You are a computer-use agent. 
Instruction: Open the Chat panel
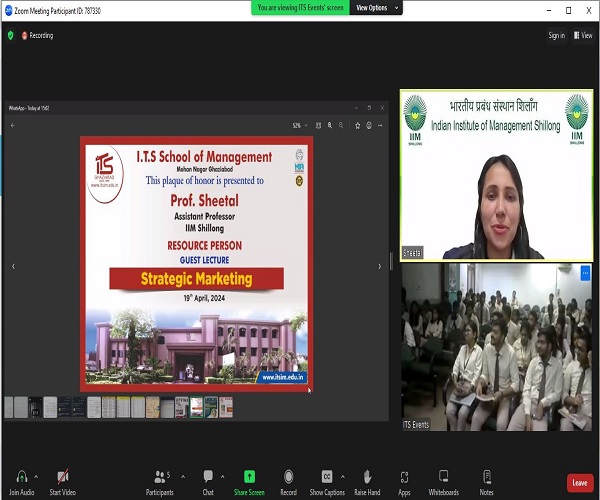208,482
